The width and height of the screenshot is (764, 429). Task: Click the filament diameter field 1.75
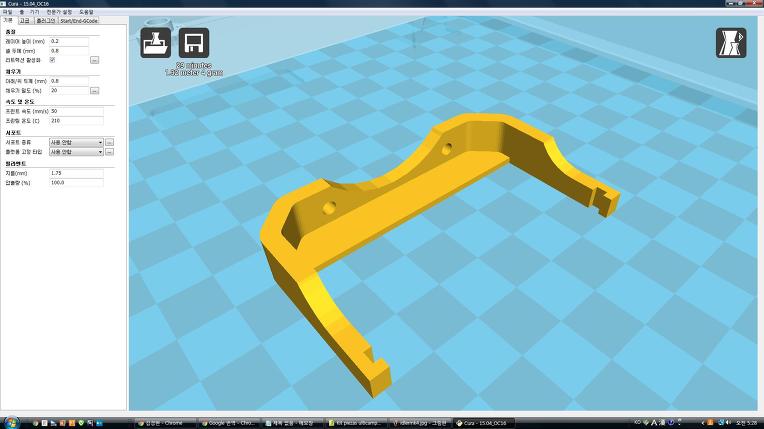pos(76,173)
